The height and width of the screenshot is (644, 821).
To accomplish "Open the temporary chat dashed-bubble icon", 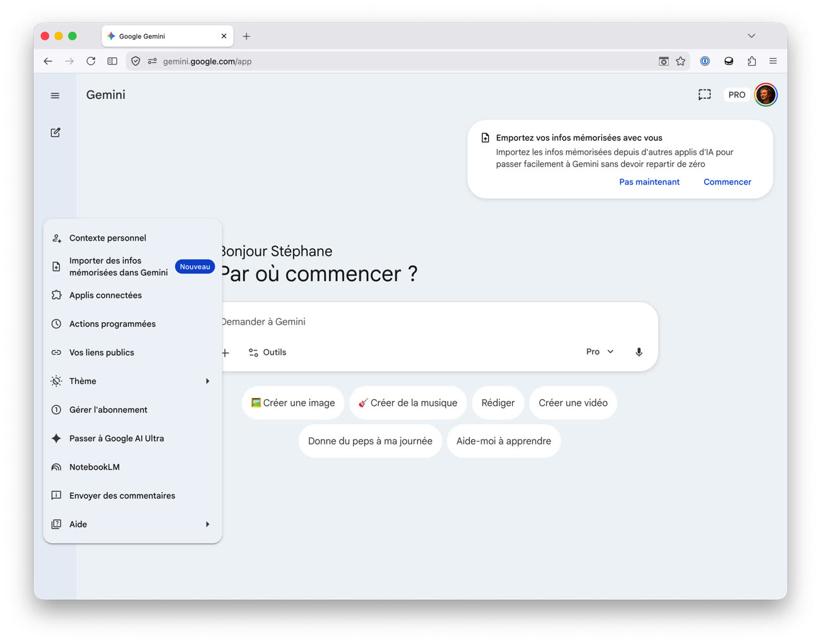I will coord(704,95).
